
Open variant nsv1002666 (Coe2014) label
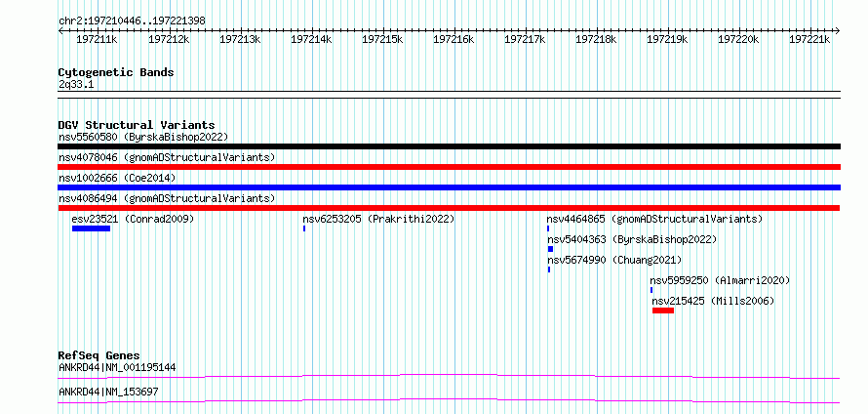117,178
